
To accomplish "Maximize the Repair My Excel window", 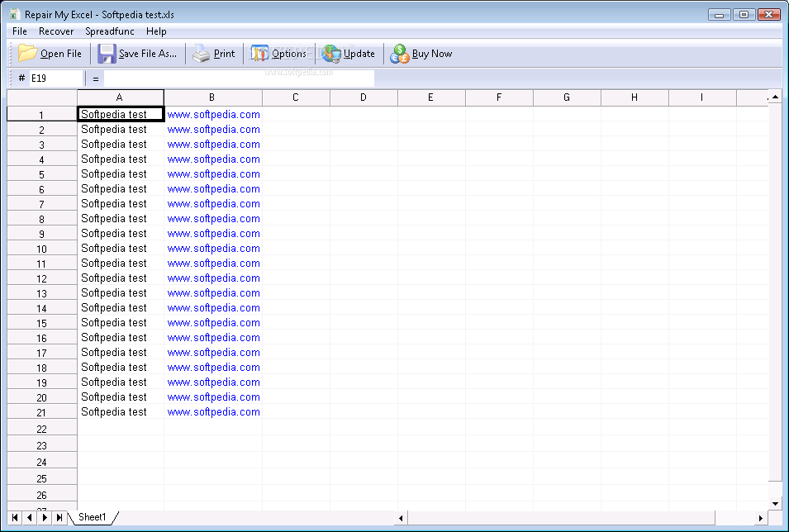I will pos(744,15).
